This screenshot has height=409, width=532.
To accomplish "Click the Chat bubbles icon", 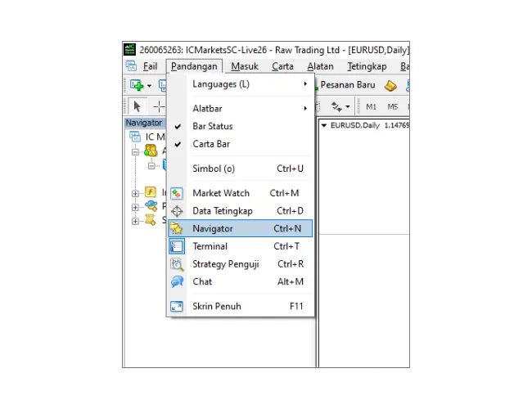I will pyautogui.click(x=177, y=281).
